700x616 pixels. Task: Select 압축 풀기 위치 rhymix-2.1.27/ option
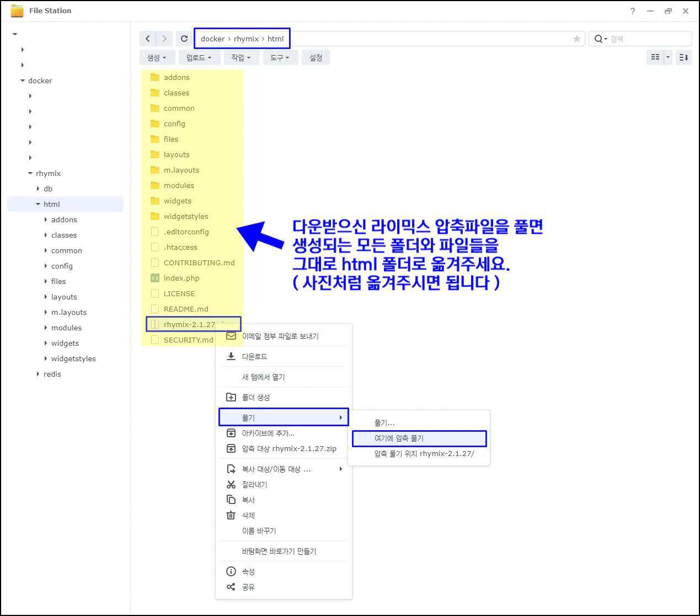[x=419, y=453]
